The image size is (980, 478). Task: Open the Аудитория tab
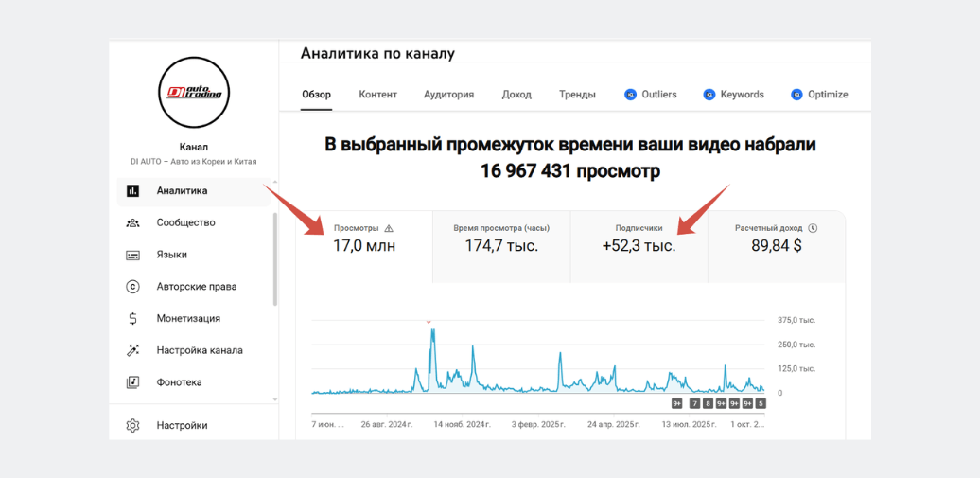click(x=448, y=95)
